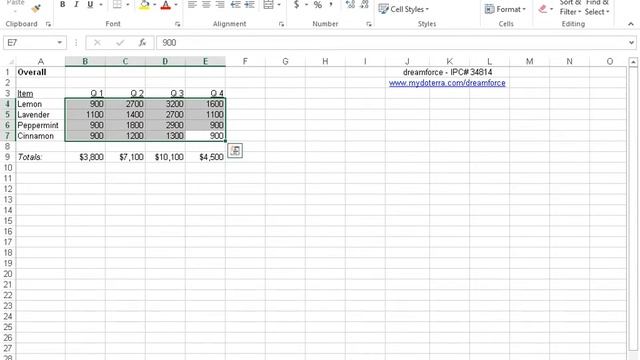The width and height of the screenshot is (640, 360).
Task: Expand the formula bar
Action: coord(631,42)
